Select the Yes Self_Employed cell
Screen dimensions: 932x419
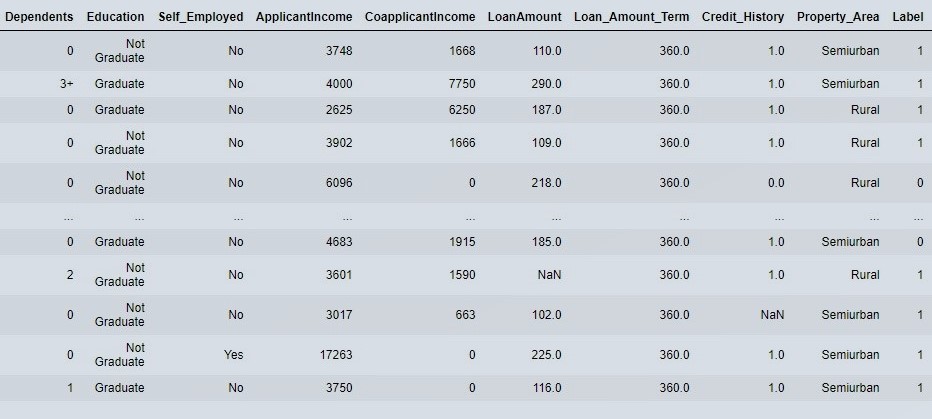click(x=234, y=355)
